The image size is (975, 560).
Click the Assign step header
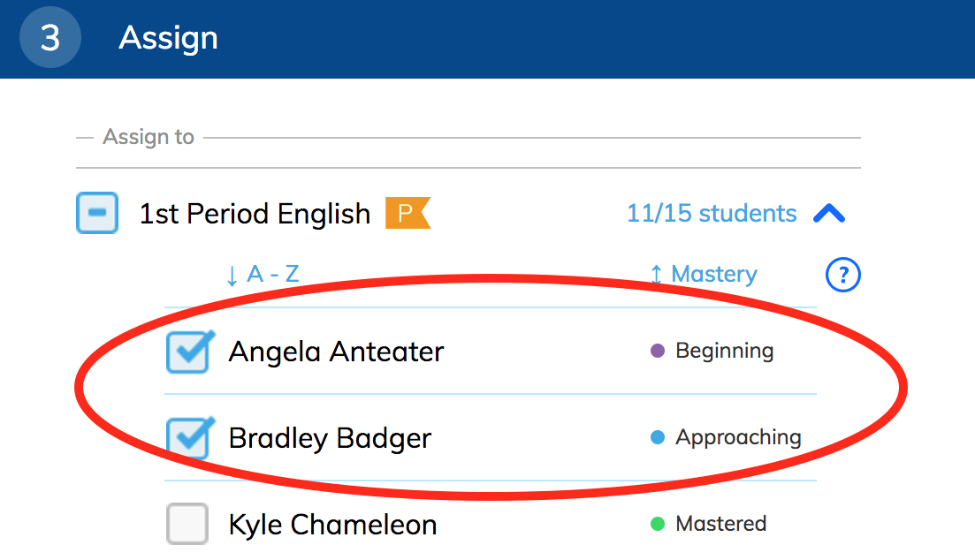tap(169, 38)
